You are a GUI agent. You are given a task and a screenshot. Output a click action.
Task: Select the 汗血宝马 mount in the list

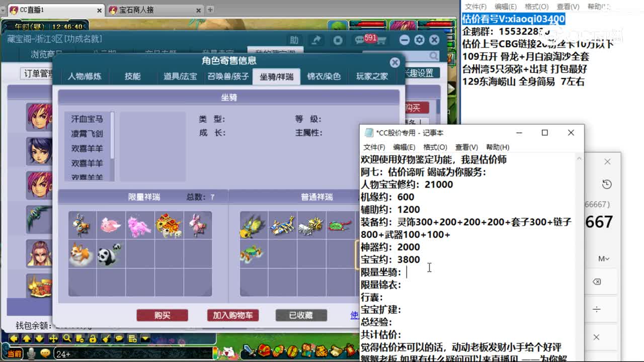[86, 119]
